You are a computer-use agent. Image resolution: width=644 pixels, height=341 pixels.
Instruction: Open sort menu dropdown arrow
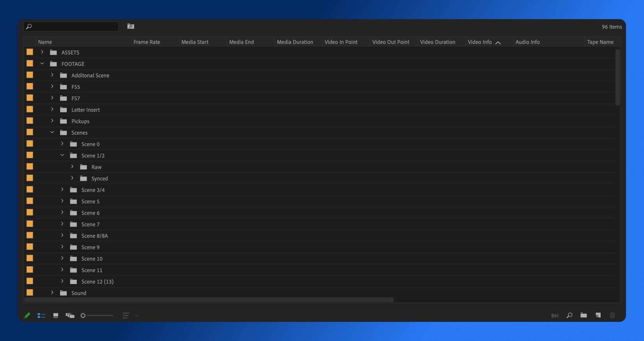(137, 315)
